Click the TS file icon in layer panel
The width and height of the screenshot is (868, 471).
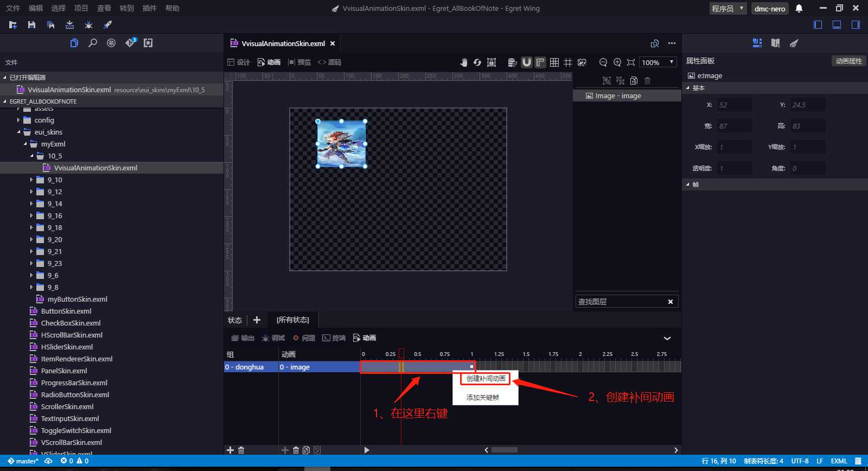click(x=634, y=81)
